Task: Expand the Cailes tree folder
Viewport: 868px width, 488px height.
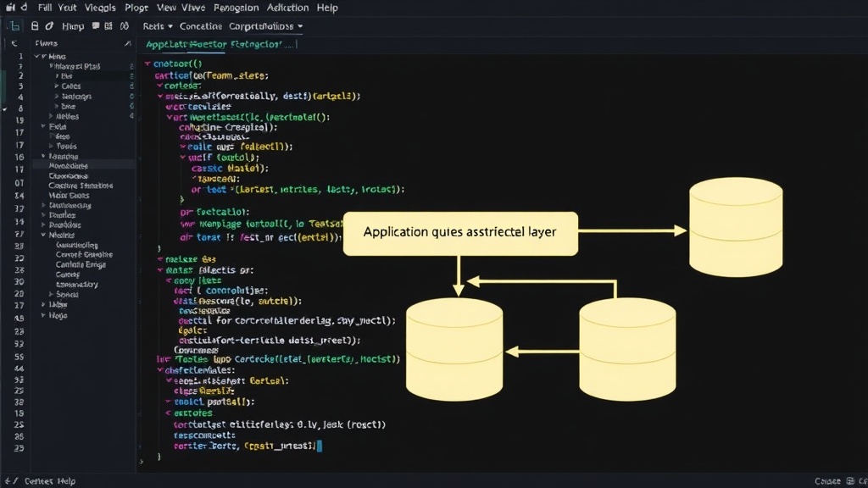Action: click(x=57, y=86)
